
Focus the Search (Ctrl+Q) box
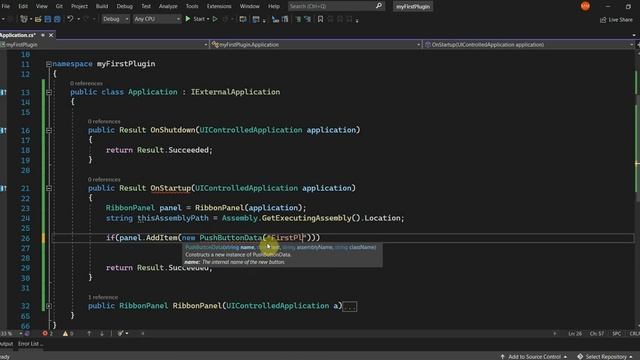click(x=336, y=6)
